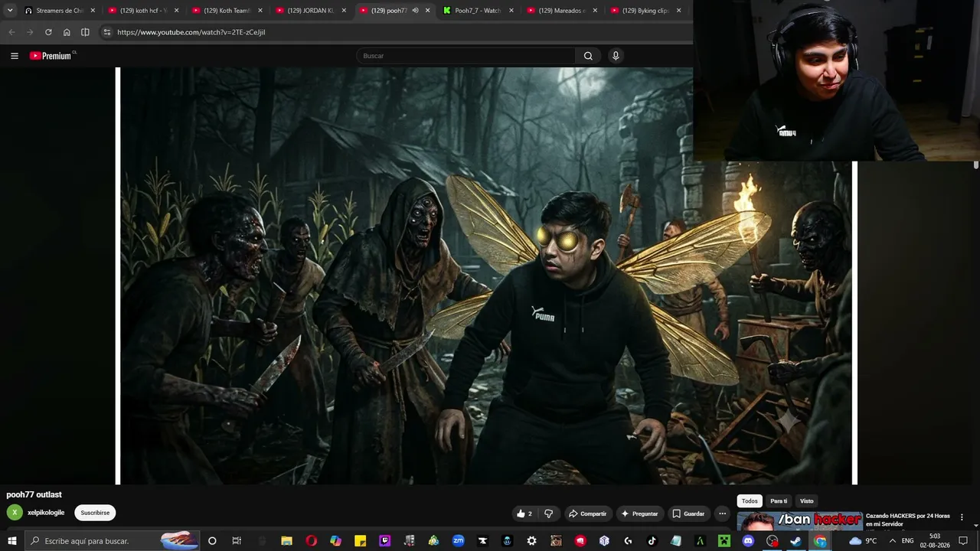Open Minecraft creeper icon on the taskbar
Image resolution: width=980 pixels, height=551 pixels.
pyautogui.click(x=724, y=541)
